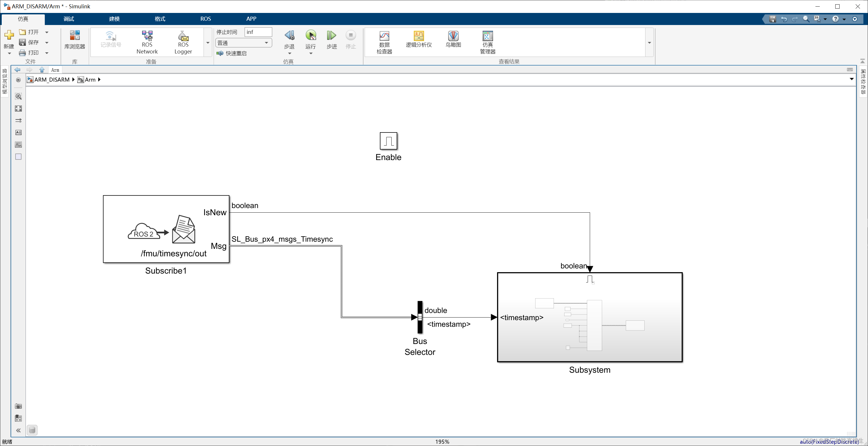
Task: Click the Area palette icon
Action: [x=19, y=157]
